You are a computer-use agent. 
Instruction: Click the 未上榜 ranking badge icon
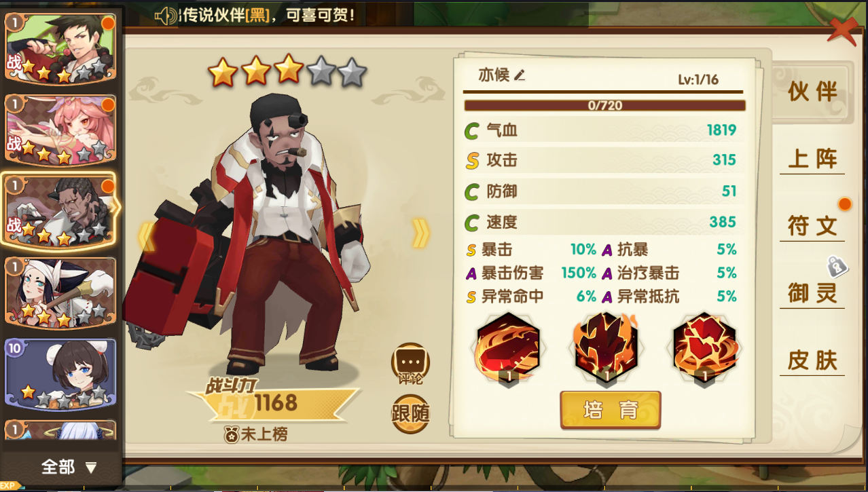pyautogui.click(x=231, y=434)
